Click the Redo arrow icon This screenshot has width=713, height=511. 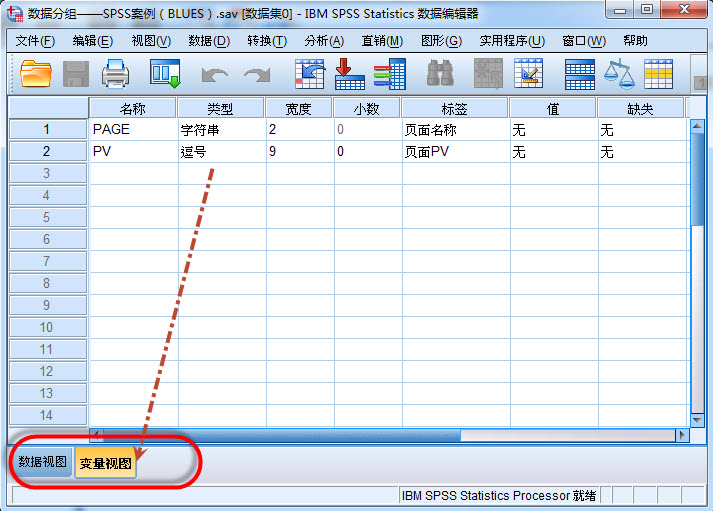click(x=257, y=75)
